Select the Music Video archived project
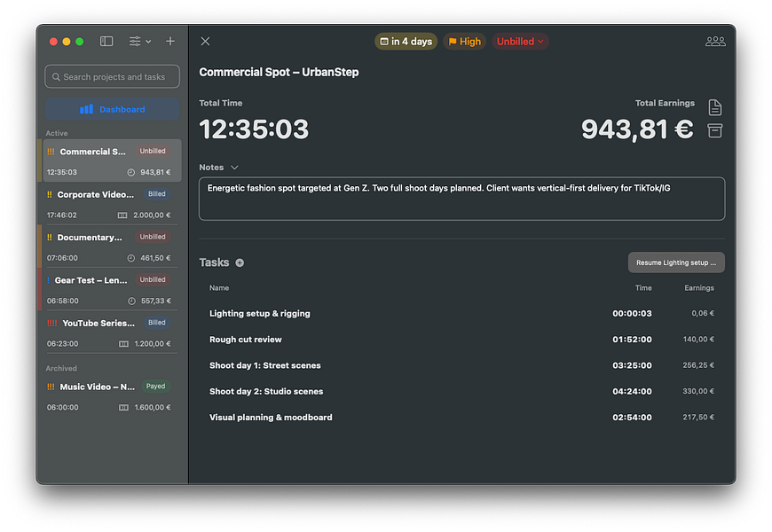Screen dimensions: 772x532 coord(109,396)
